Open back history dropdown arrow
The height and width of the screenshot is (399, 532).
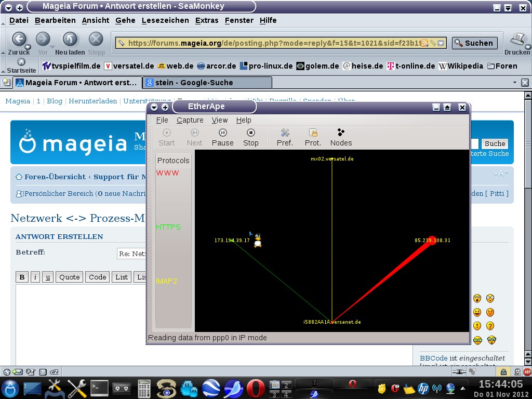click(28, 47)
